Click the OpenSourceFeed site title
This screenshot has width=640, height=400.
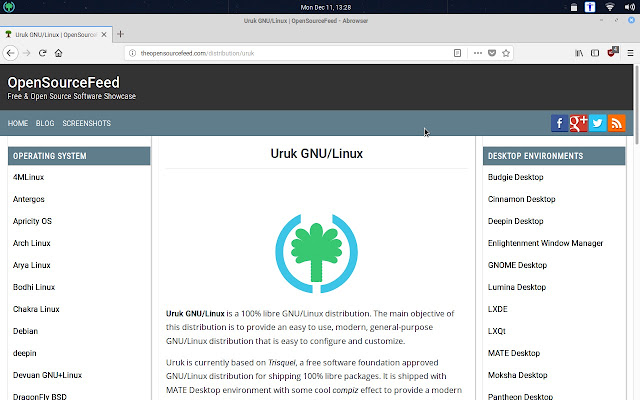[x=64, y=82]
